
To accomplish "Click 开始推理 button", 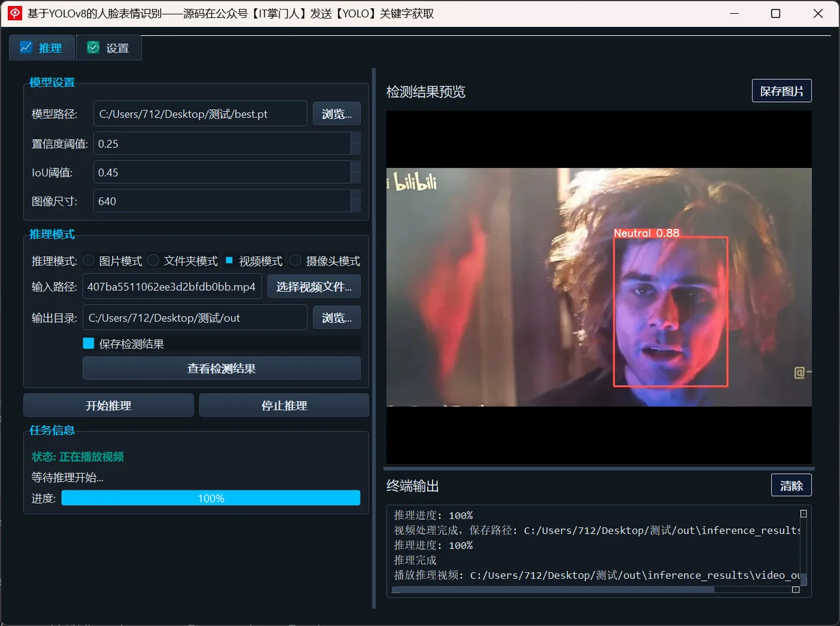I will [109, 405].
